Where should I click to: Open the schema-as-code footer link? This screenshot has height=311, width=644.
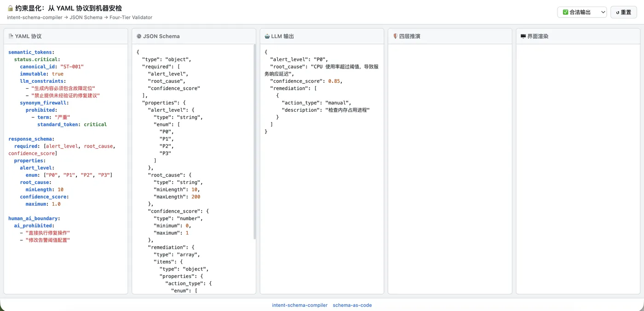click(352, 305)
